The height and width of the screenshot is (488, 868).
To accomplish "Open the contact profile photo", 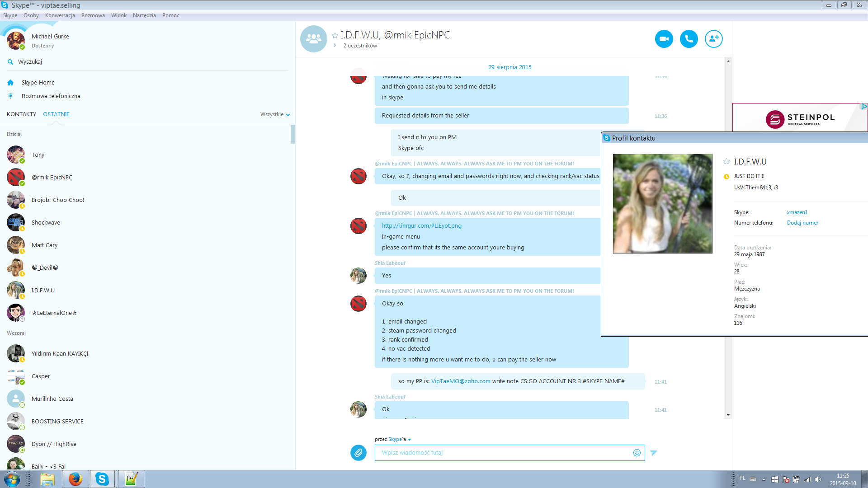I will (x=662, y=204).
